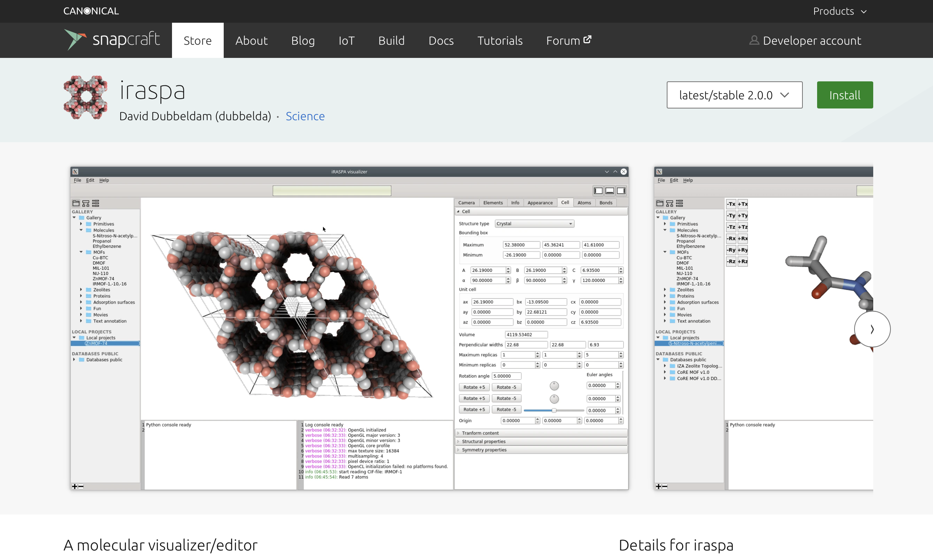Expand the Zeolites folder in the gallery tree
Screen dimensions: 933x560
(81, 290)
